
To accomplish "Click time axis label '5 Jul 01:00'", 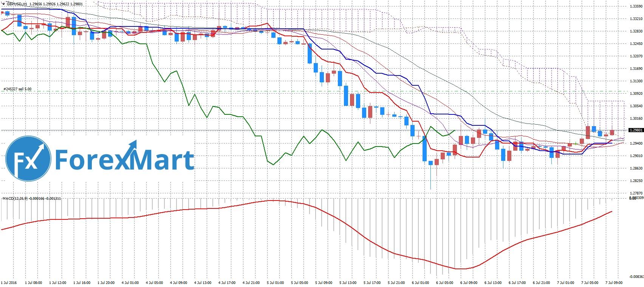I will [275, 282].
